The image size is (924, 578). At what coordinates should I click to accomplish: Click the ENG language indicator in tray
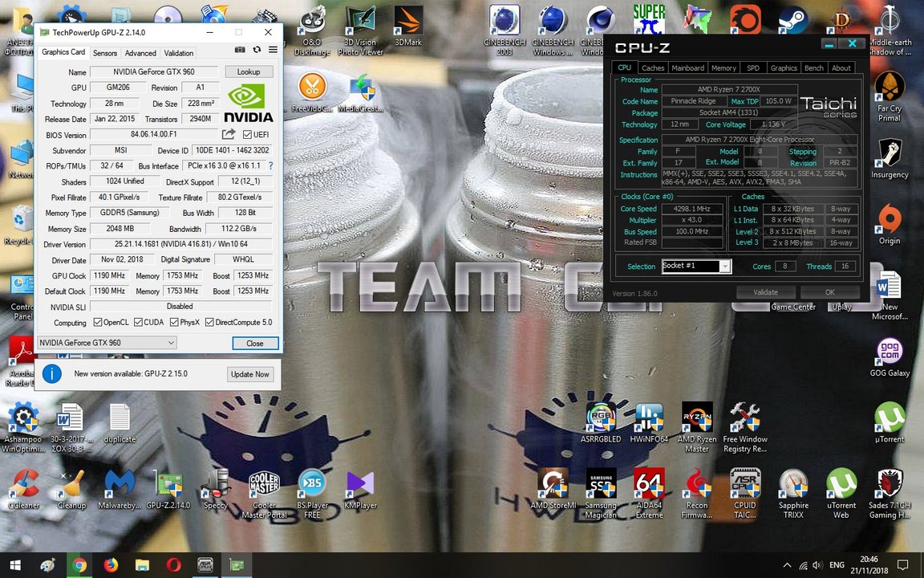[x=837, y=566]
